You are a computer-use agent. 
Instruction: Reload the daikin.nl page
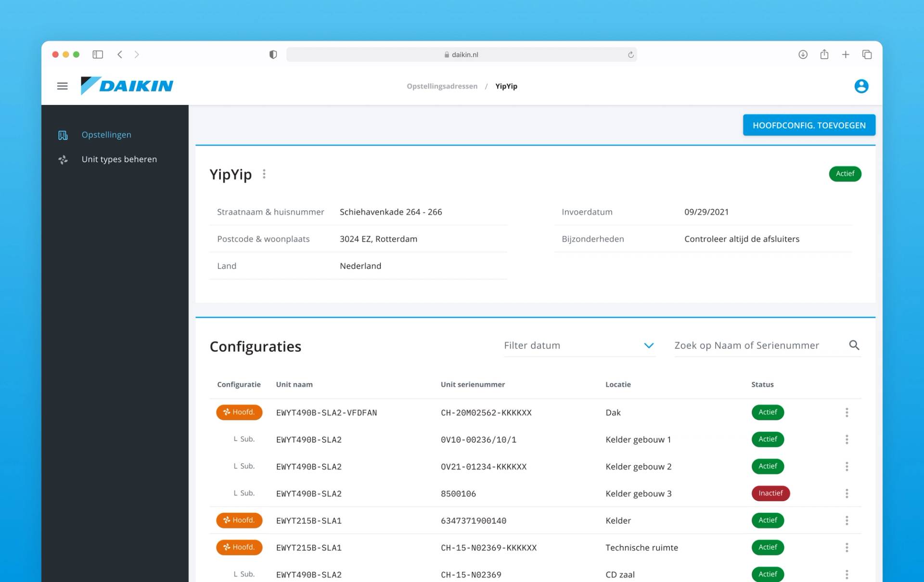tap(630, 55)
